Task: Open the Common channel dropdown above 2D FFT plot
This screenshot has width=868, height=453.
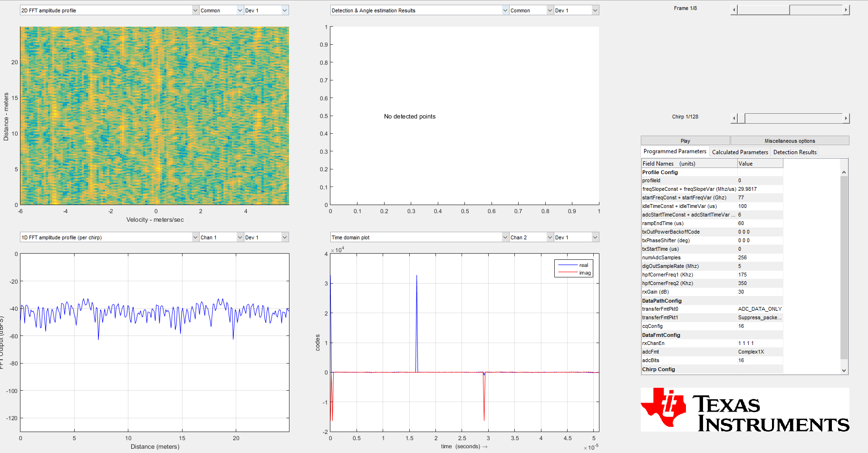Action: [x=221, y=10]
